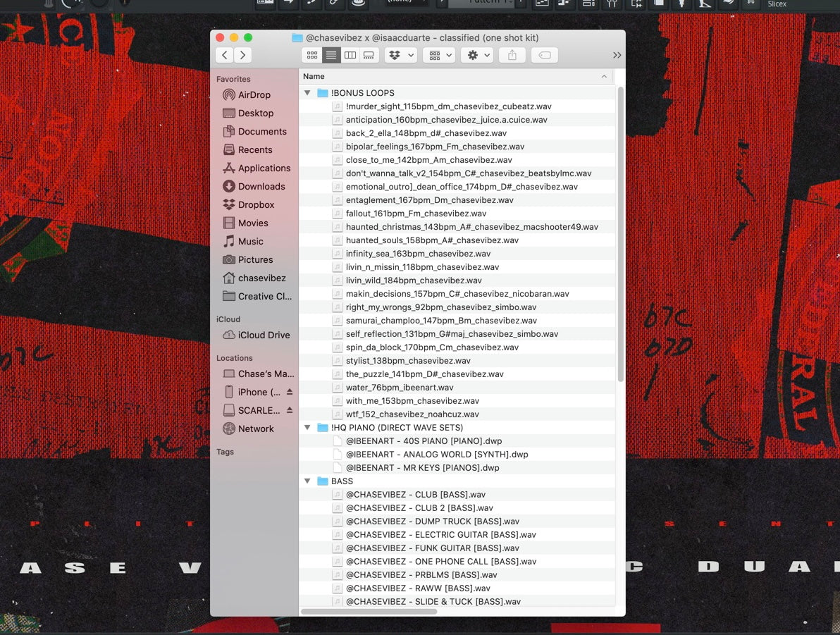Viewport: 840px width, 635px height.
Task: Select @IBEENART - ANALOG WORLD [SYNTH].dwp
Action: [457, 455]
